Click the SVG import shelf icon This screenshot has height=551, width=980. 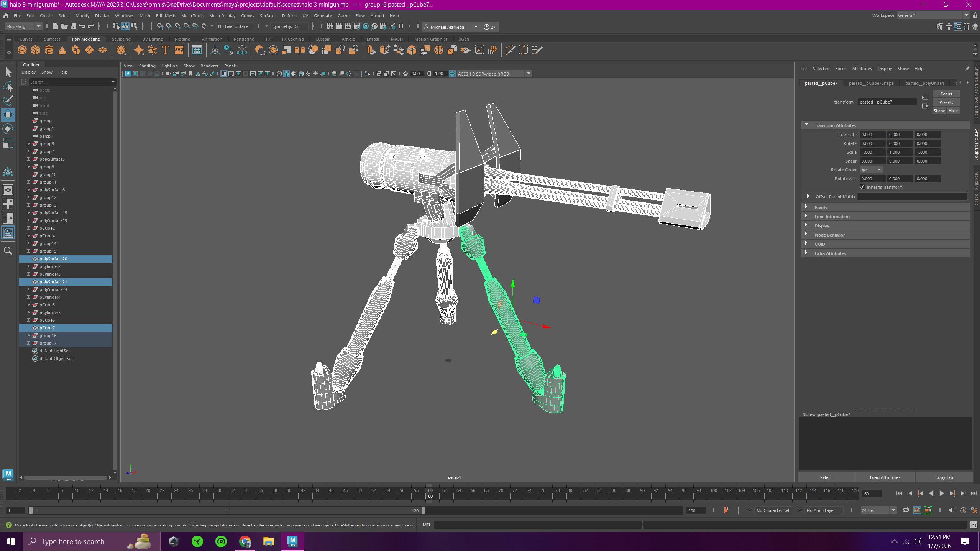click(x=179, y=50)
